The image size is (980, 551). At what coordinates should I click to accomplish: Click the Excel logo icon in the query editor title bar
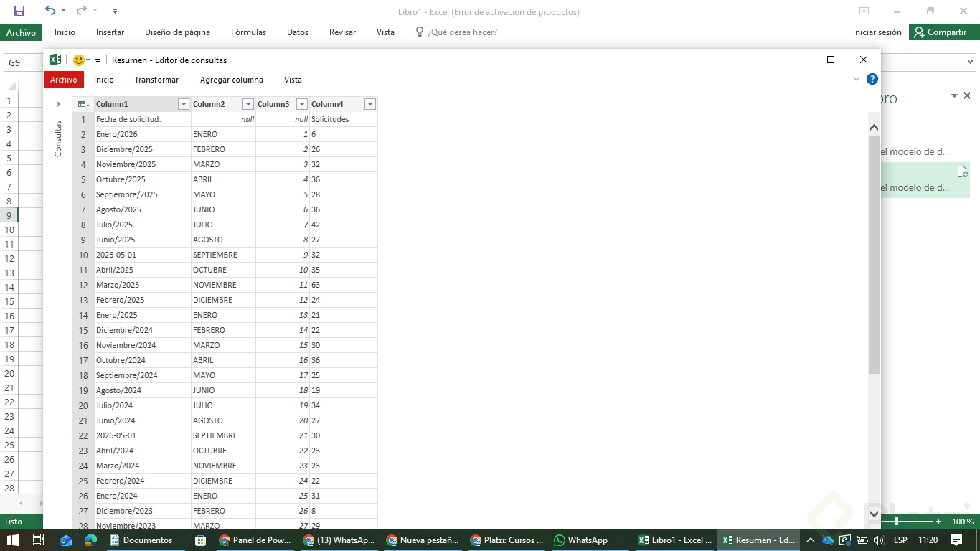(55, 60)
